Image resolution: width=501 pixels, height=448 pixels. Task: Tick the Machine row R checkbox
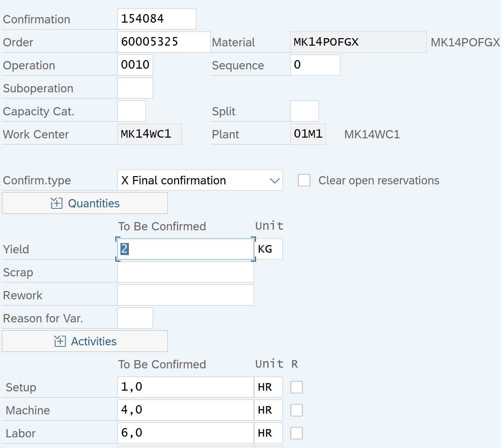tap(296, 410)
